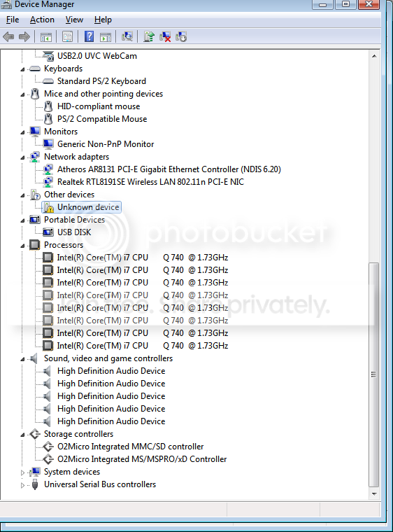393x532 pixels.
Task: Collapse the Keyboards category
Action: 22,69
